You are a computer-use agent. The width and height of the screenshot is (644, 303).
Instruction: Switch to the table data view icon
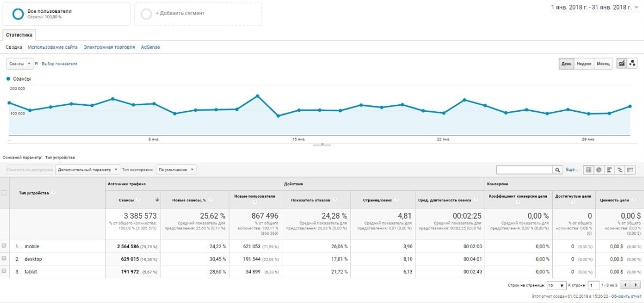(x=589, y=170)
